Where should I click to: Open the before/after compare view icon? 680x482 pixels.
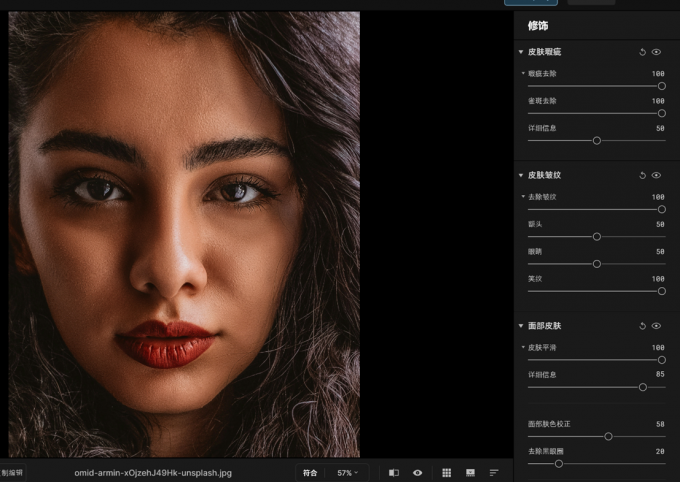coord(394,472)
